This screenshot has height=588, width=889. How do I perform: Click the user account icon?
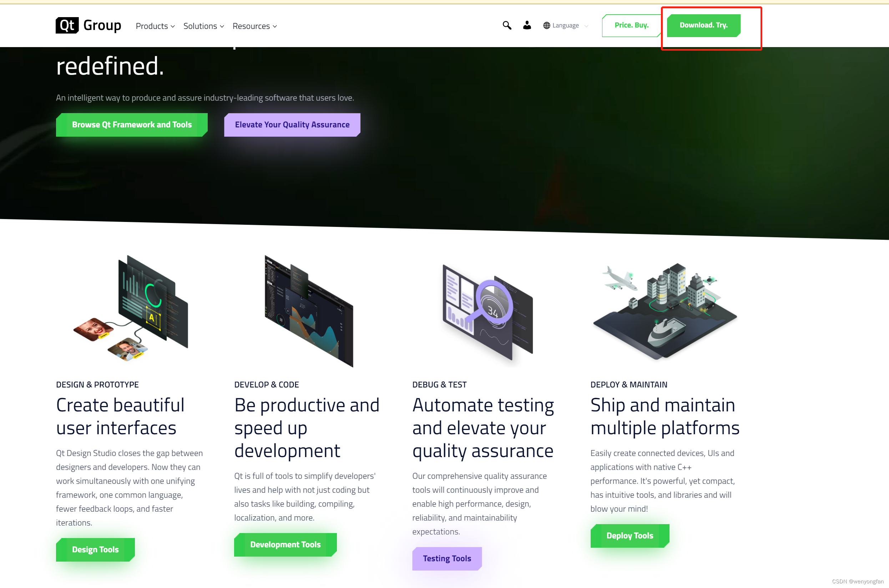527,25
